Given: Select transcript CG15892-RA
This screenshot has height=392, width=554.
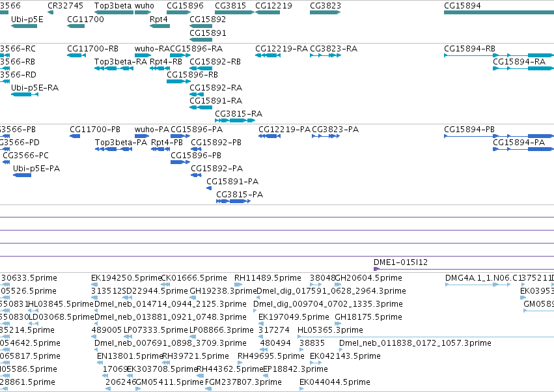Looking at the screenshot, I should coord(197,94).
